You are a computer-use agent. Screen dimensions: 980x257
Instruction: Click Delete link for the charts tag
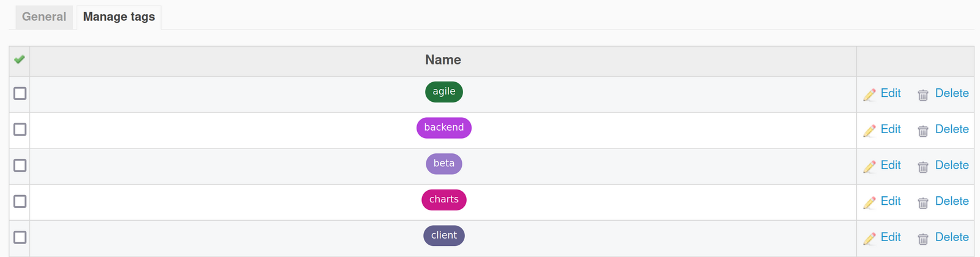[x=952, y=201]
